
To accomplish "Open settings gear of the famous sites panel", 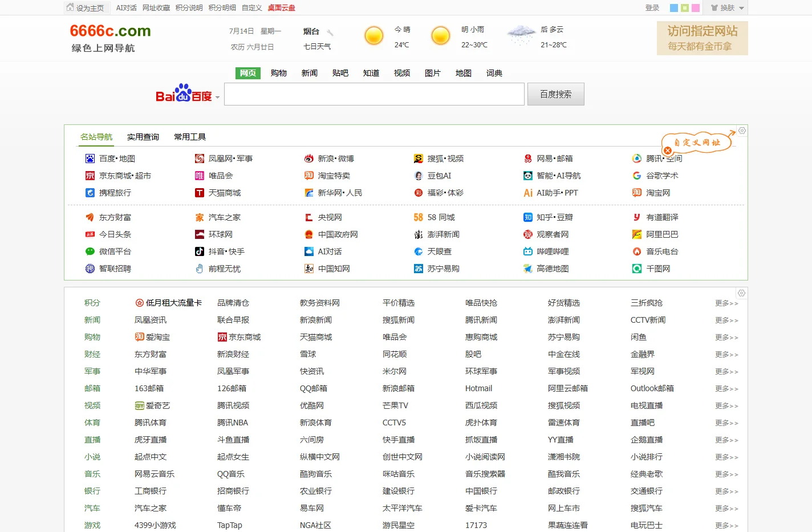I will point(742,131).
